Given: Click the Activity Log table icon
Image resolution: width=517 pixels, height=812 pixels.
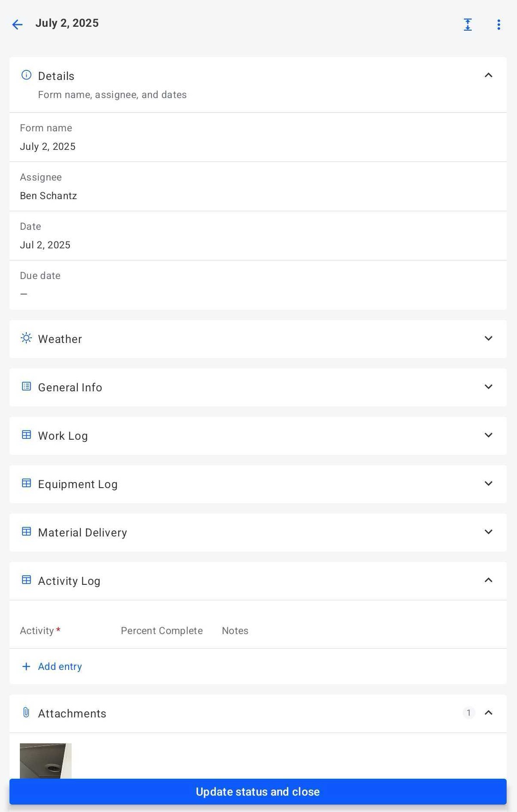Looking at the screenshot, I should pos(26,580).
